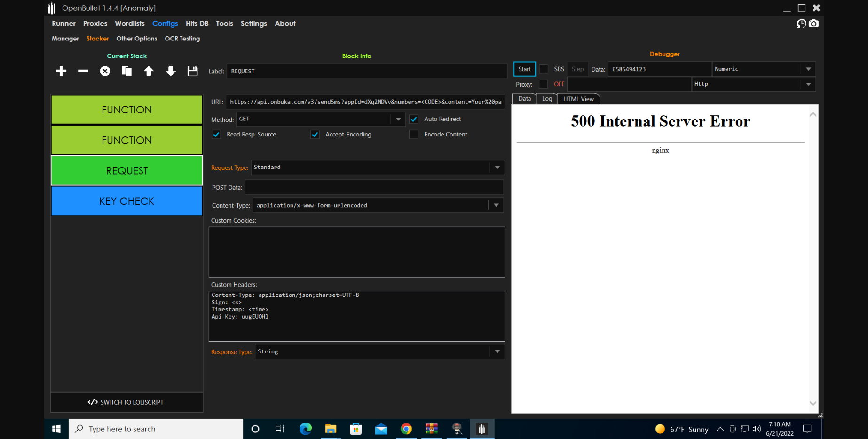Click the volume speaker tray icon
This screenshot has width=868, height=439.
pos(757,429)
